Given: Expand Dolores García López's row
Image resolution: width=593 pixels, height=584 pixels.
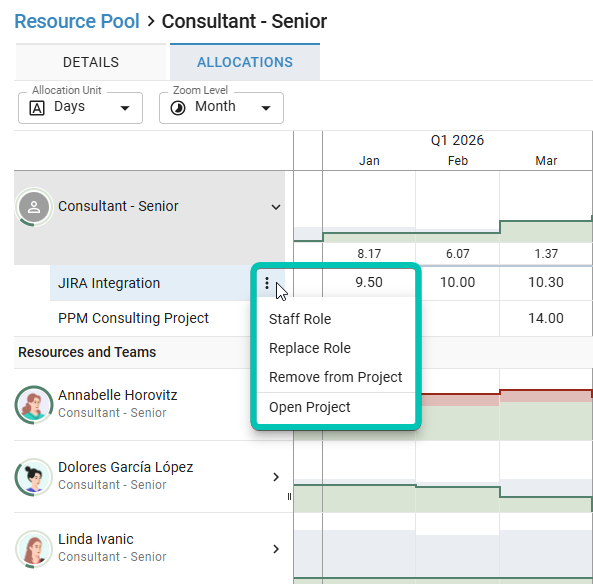Looking at the screenshot, I should point(276,477).
